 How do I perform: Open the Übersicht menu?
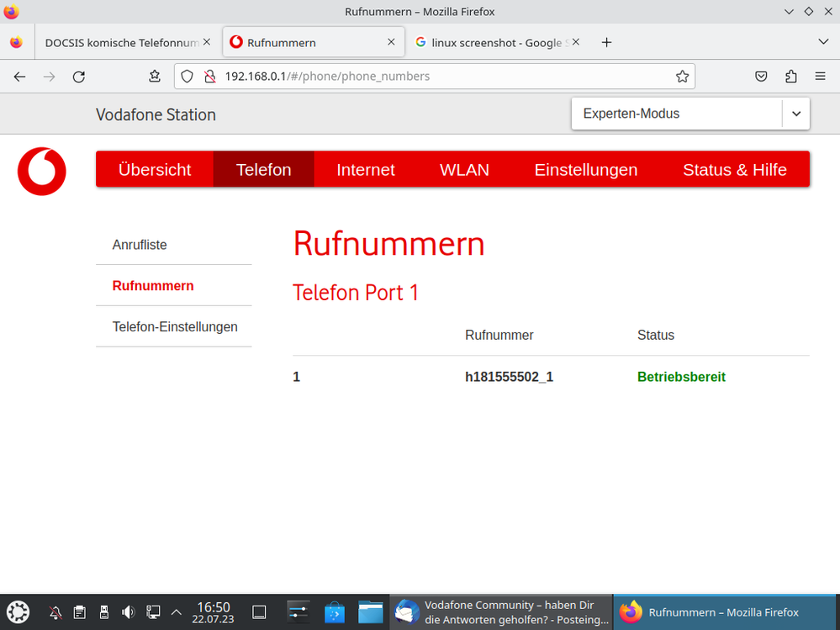coord(155,169)
